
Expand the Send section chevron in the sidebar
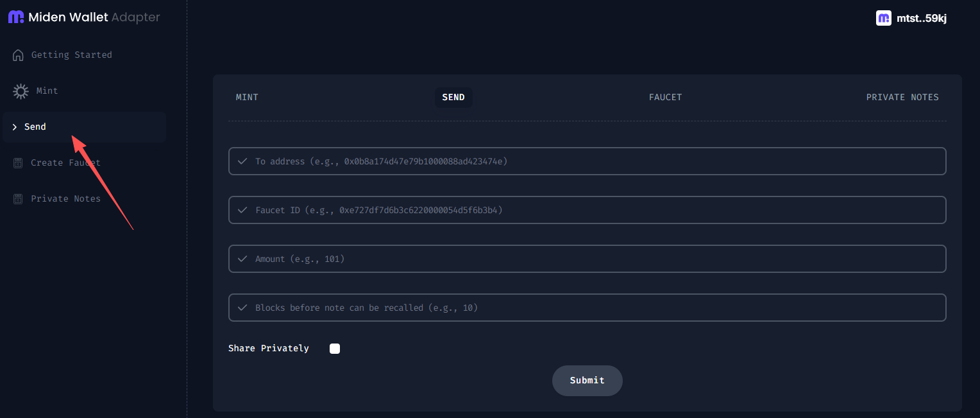pos(15,126)
